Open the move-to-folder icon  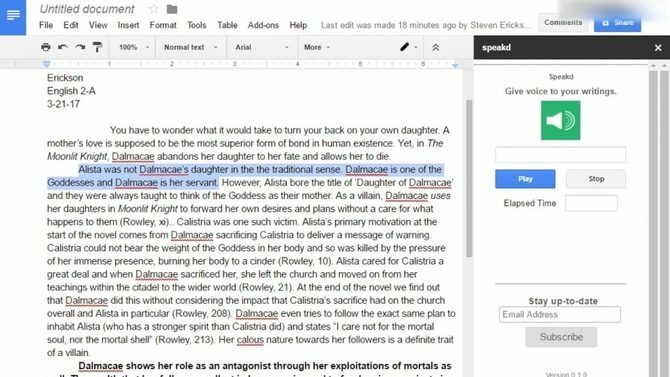[x=172, y=9]
